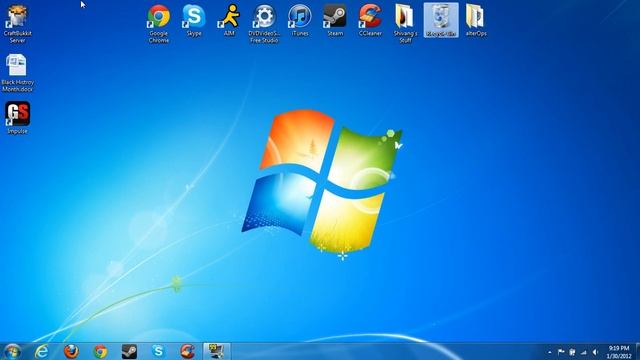Select the CraftBukkit Server desktop icon
This screenshot has height=360, width=640.
coord(18,24)
